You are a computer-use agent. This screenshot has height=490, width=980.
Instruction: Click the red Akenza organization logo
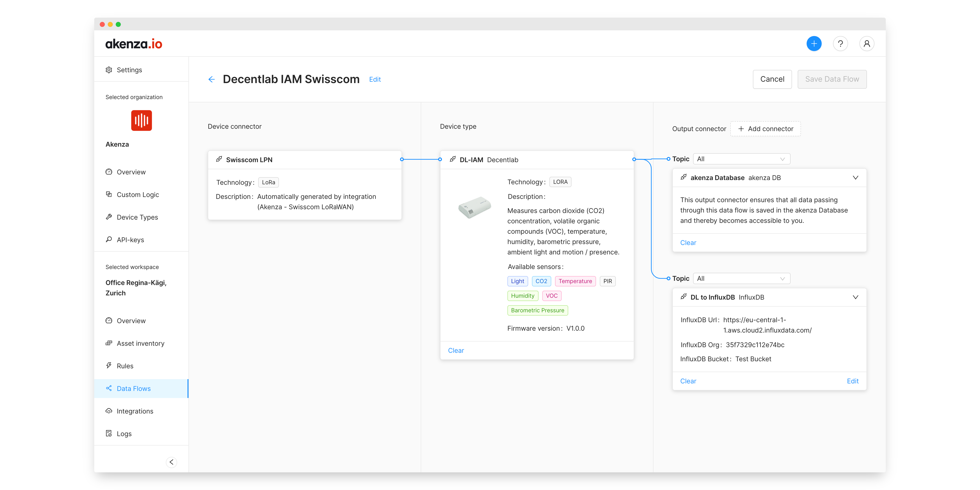[x=142, y=120]
